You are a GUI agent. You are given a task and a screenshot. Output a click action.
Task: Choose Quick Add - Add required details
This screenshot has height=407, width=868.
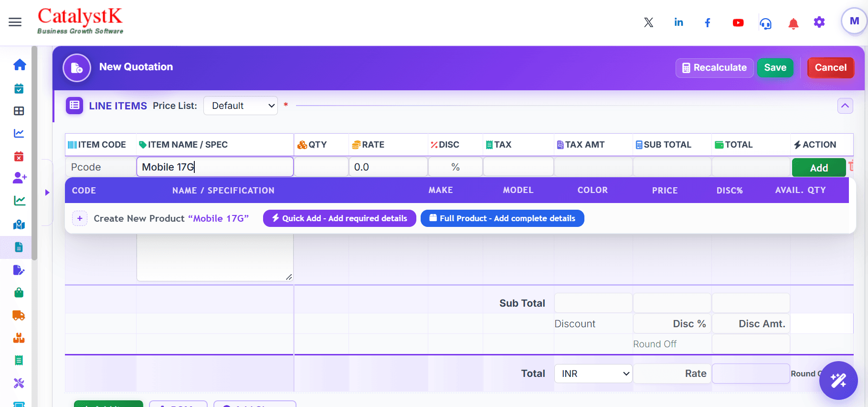point(339,218)
